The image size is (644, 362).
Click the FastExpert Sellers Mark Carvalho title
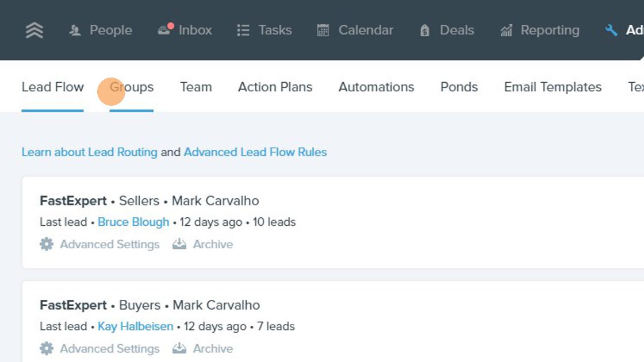(149, 201)
